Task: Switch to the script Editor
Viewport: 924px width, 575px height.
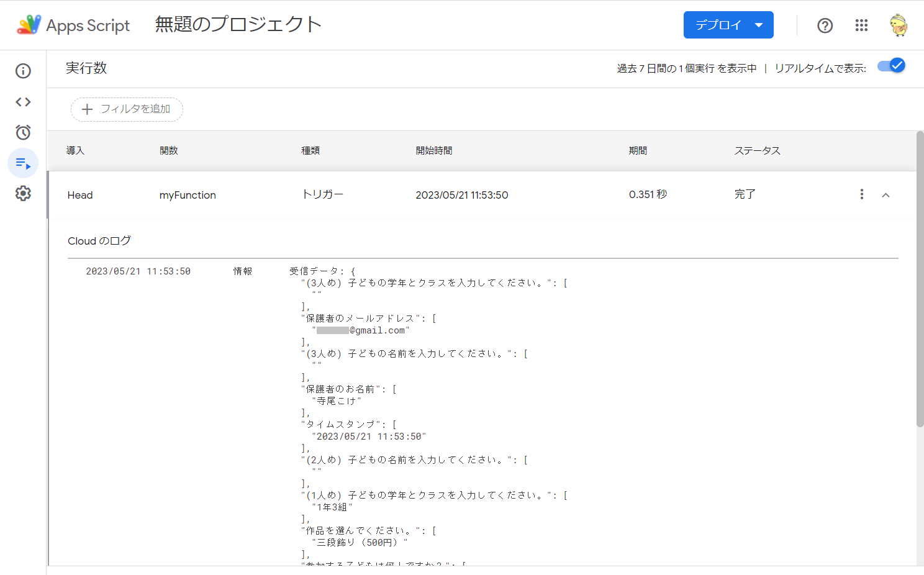Action: (x=23, y=101)
